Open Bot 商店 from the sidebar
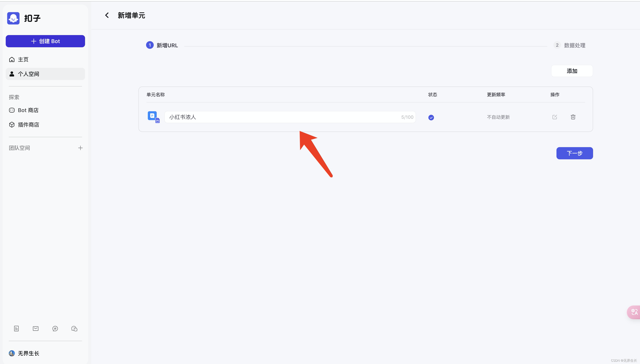Viewport: 640px width, 364px height. 28,110
